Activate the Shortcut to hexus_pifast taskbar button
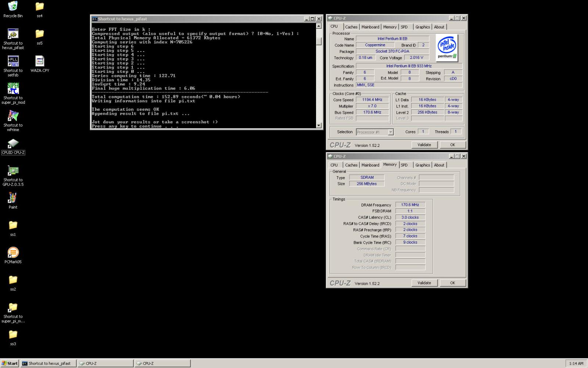The image size is (588, 368). coord(49,363)
